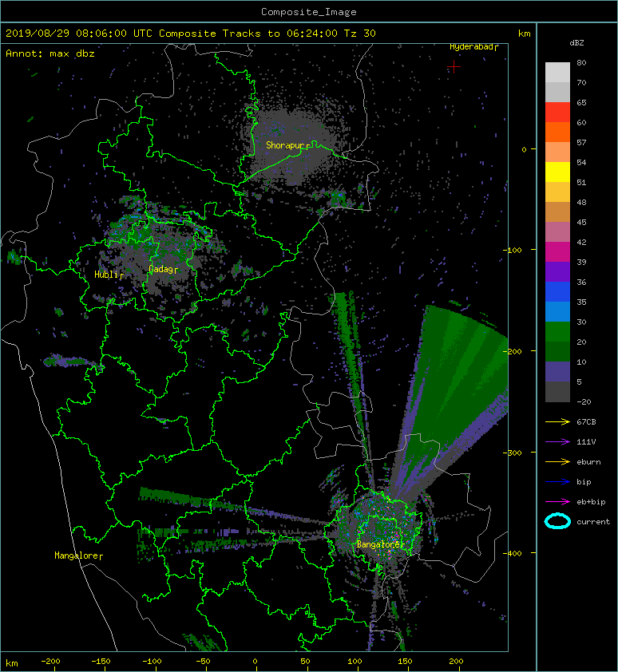The width and height of the screenshot is (618, 672).
Task: Select the mauve 42–45 dBZ swatch
Action: (557, 231)
